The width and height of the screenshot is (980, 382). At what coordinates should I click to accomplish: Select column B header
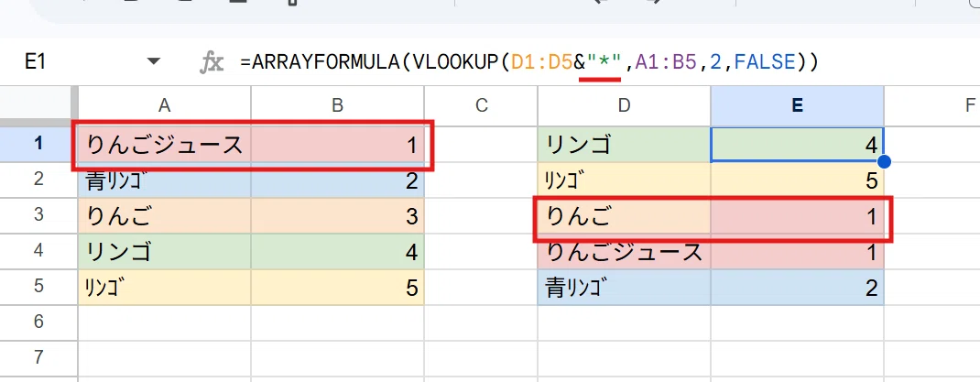click(x=337, y=105)
